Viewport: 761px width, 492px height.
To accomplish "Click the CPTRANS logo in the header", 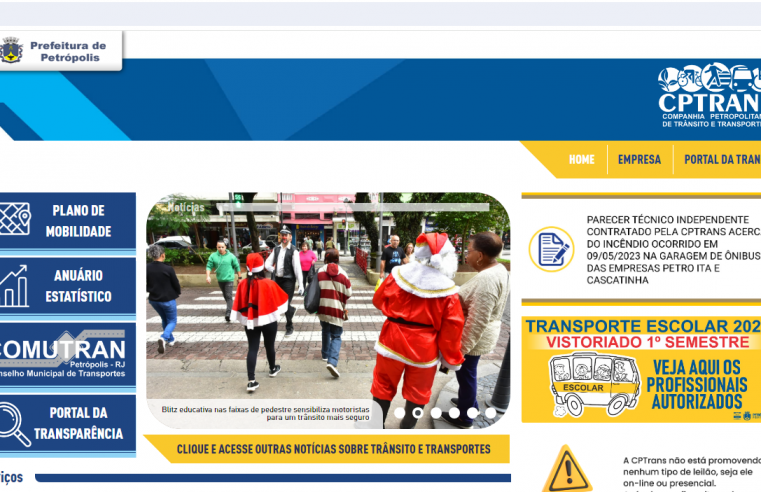I will pos(709,96).
